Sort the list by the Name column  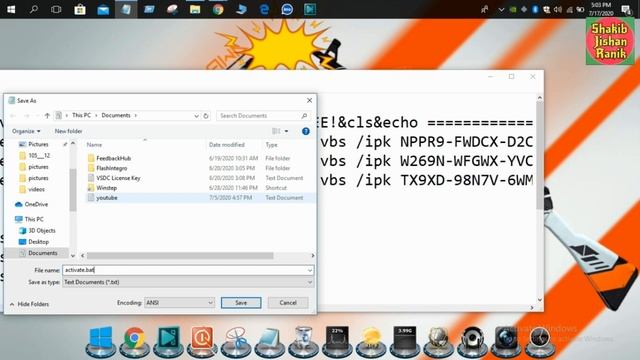click(x=94, y=145)
